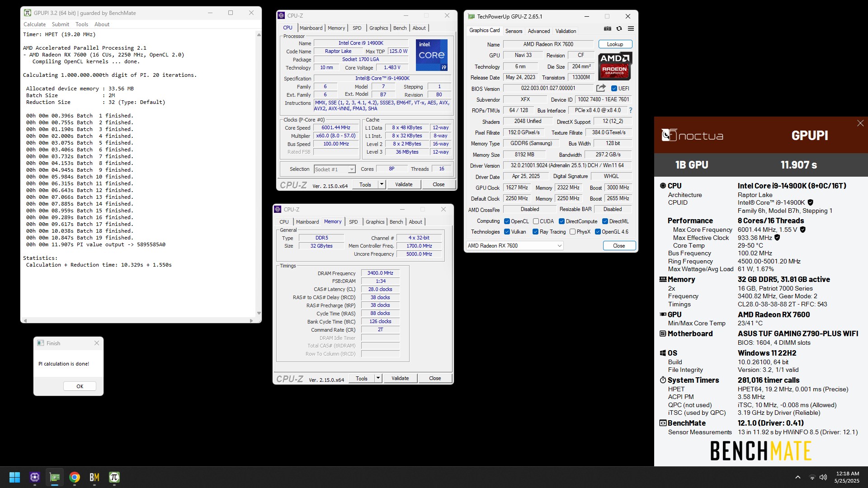868x488 pixels.
Task: Open the AMD Radeon RX 7600 GPU dropdown
Action: [514, 245]
